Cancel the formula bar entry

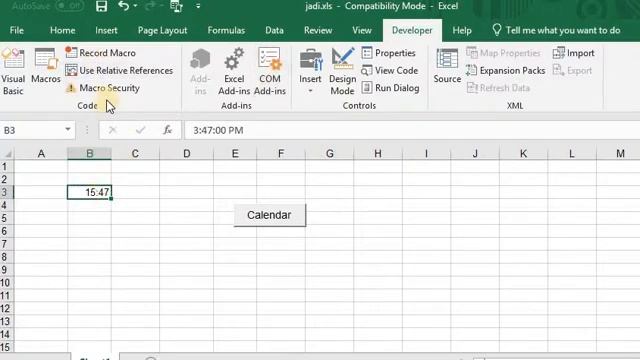point(113,130)
